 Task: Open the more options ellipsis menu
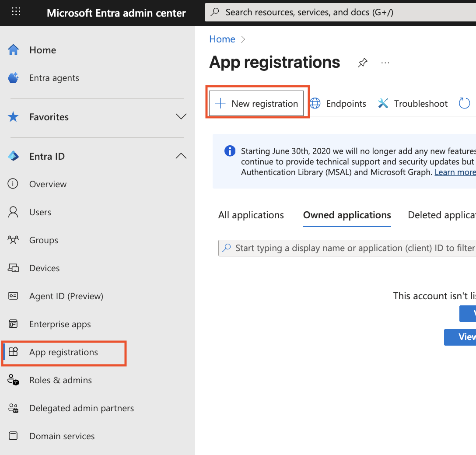(x=385, y=63)
